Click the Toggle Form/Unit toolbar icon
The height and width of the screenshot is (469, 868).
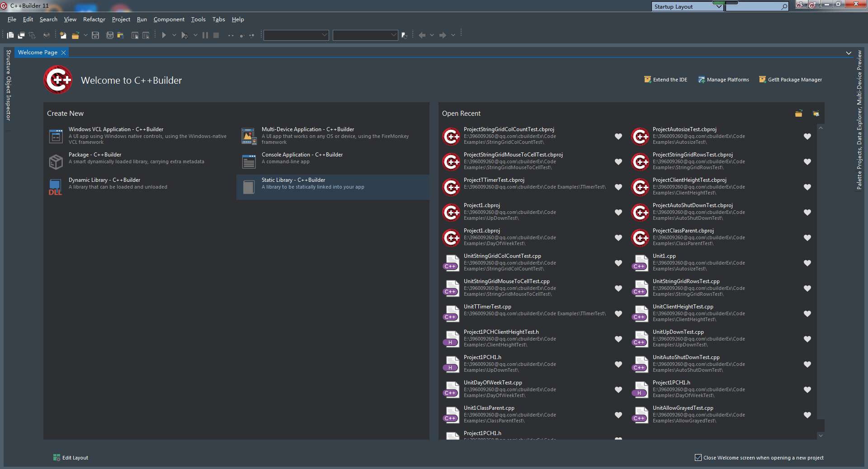coord(32,35)
